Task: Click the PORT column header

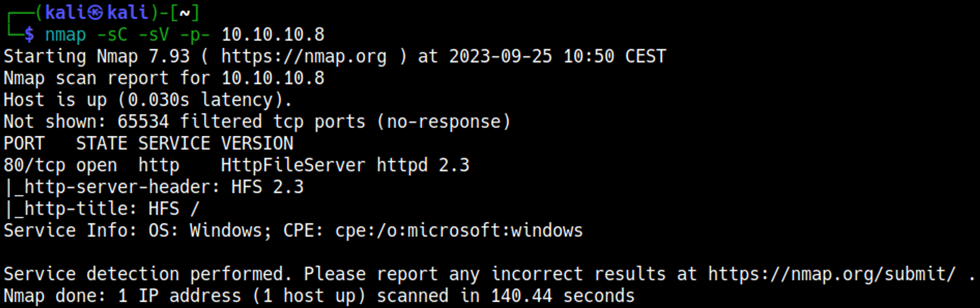Action: click(24, 143)
